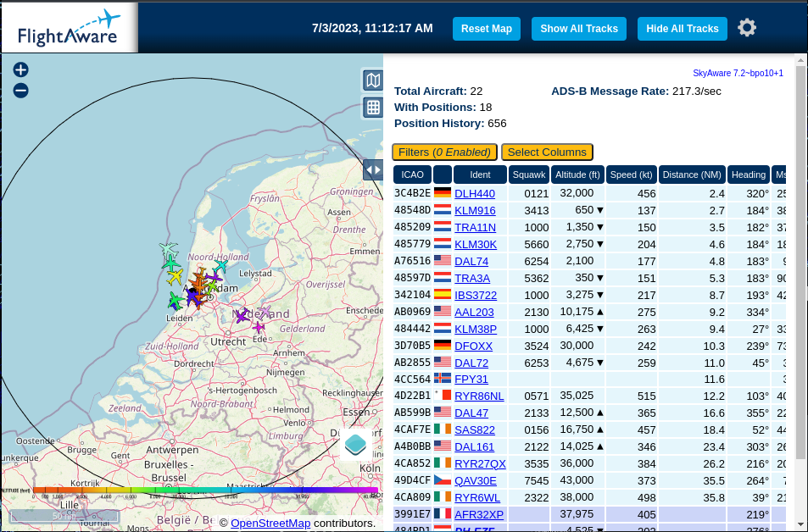
Task: Click the grid icon button on the map
Action: pos(372,108)
